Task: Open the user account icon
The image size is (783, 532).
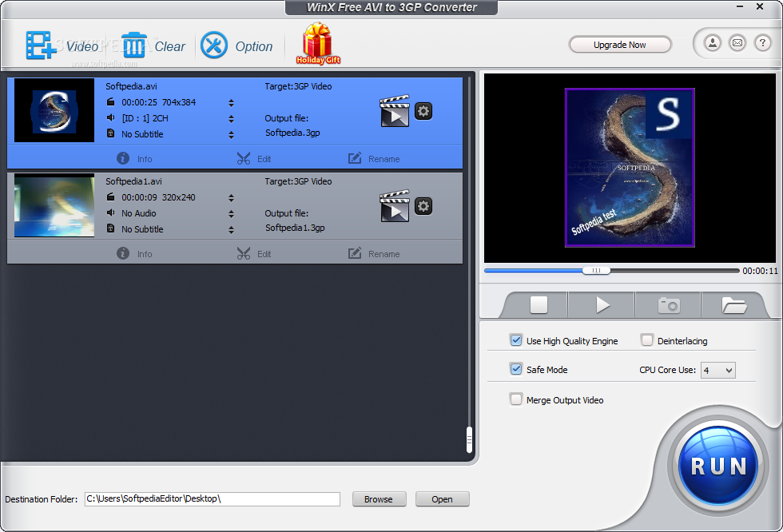Action: (x=713, y=43)
